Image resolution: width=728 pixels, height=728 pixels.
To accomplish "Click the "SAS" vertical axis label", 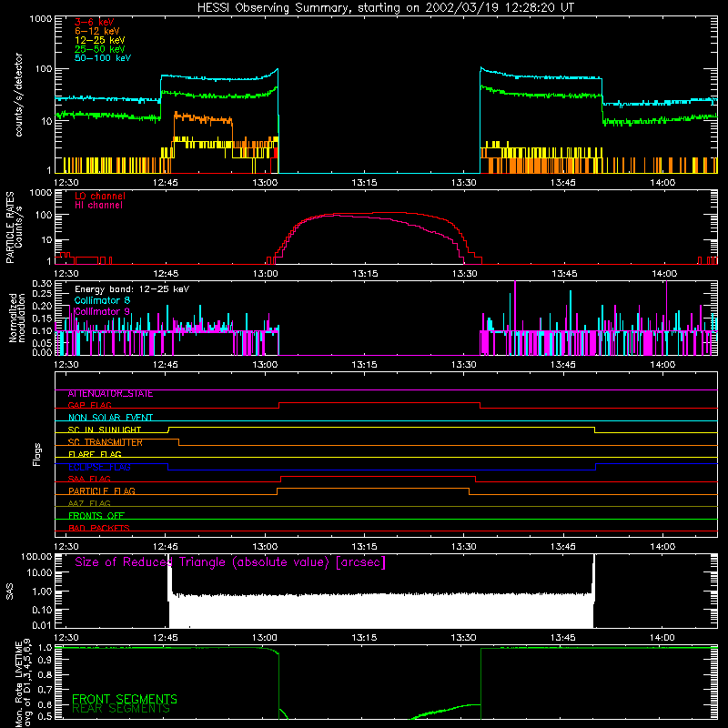I will [x=9, y=591].
